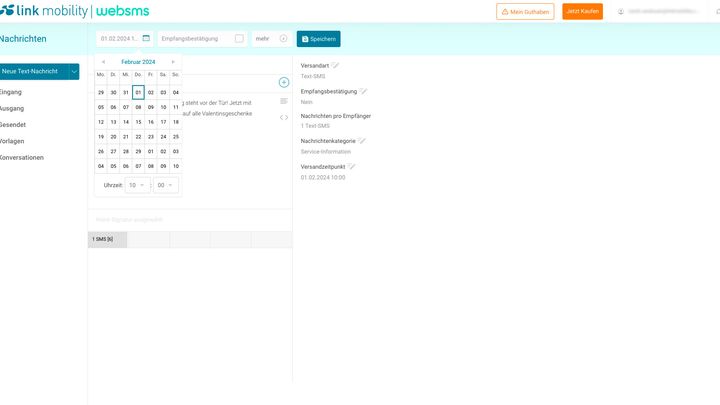Click the Februar 2024 month header

138,62
